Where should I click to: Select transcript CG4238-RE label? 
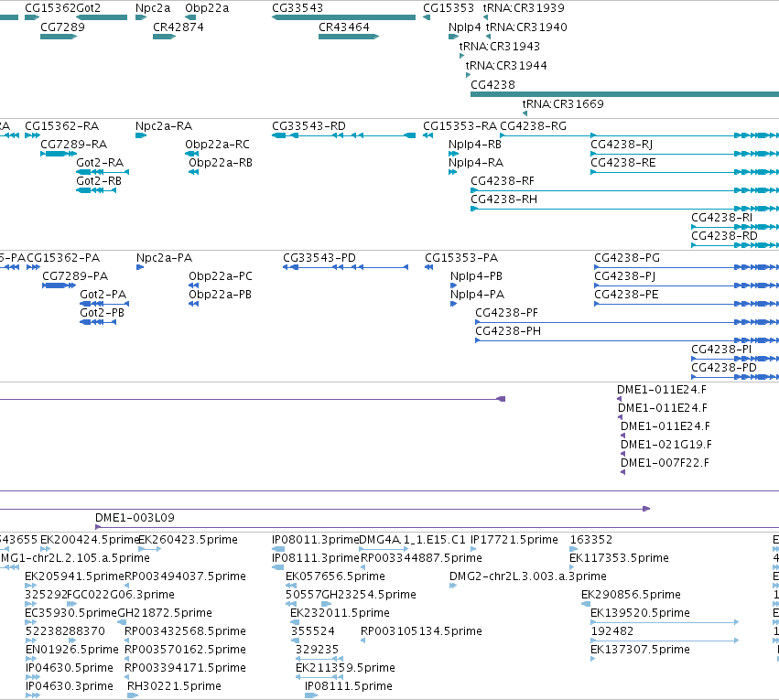[623, 163]
